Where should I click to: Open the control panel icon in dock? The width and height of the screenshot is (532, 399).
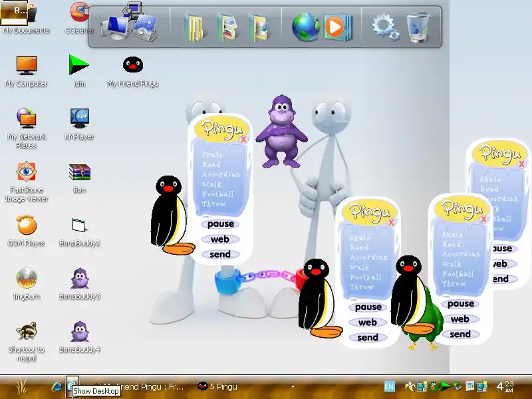coord(146,28)
